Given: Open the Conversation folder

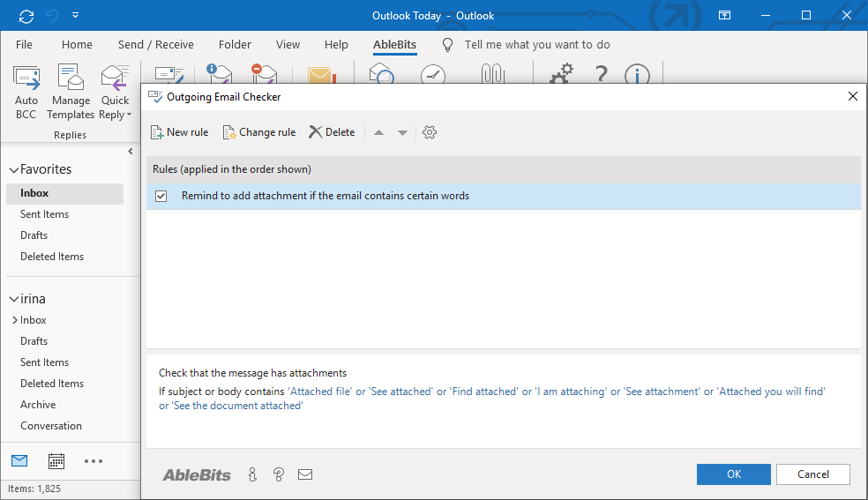Looking at the screenshot, I should [51, 425].
